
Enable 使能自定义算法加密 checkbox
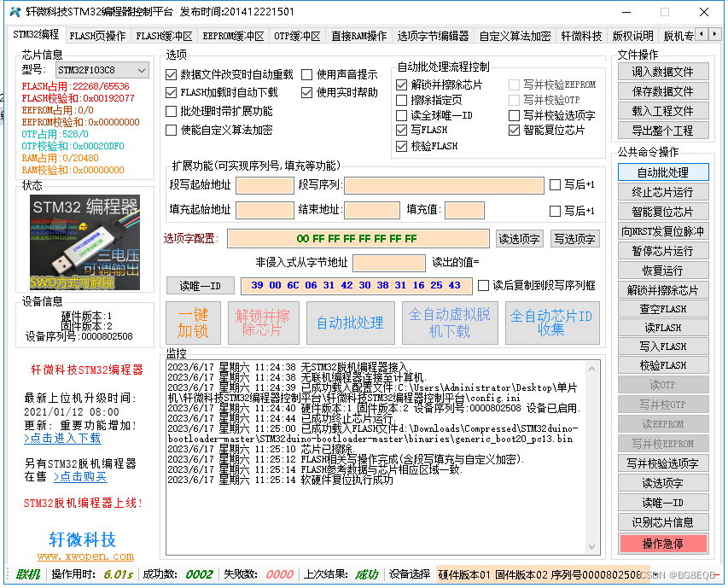pos(172,130)
